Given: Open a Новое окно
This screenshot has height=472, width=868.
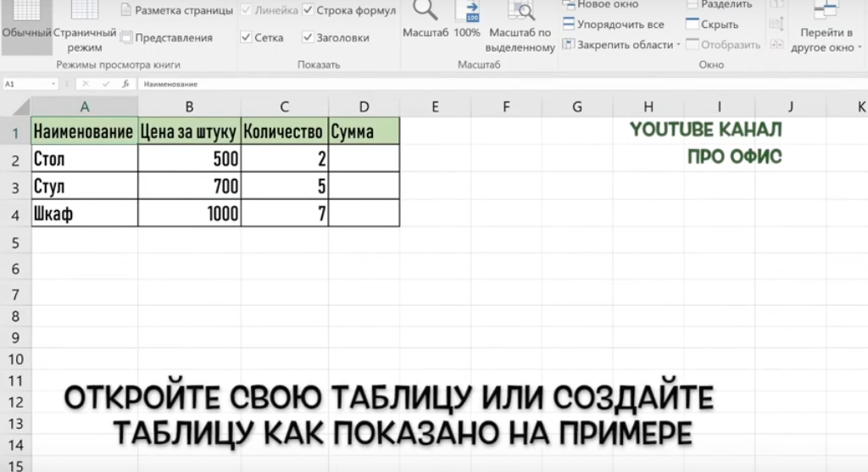Looking at the screenshot, I should (x=601, y=4).
